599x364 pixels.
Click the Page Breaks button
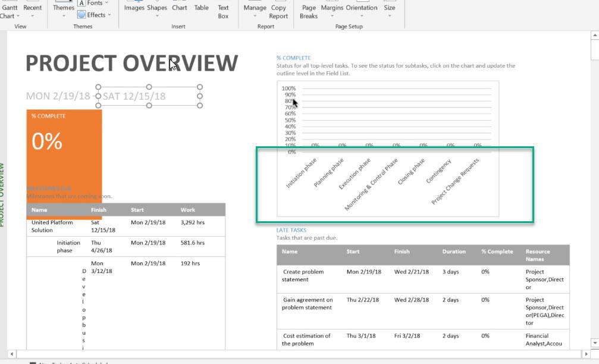[309, 12]
